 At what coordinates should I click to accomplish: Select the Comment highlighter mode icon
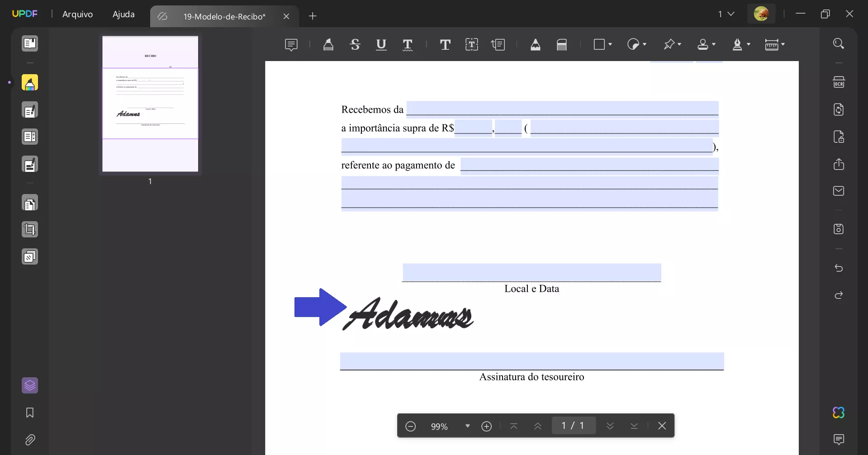30,83
